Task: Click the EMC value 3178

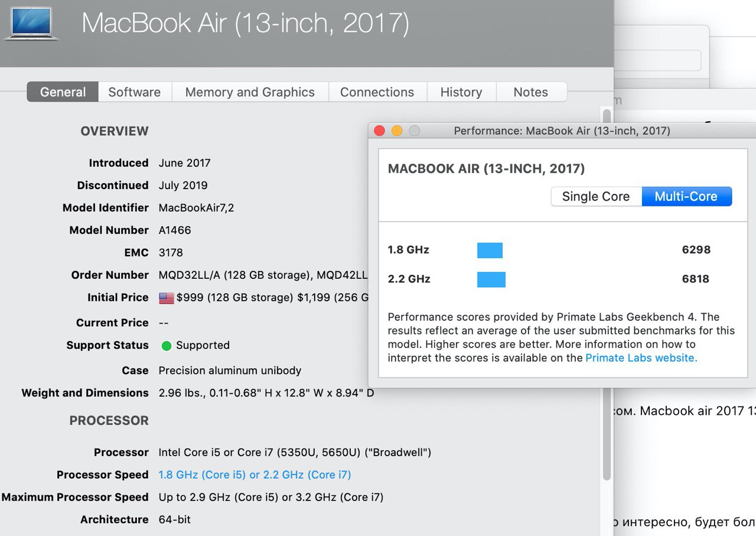Action: pos(171,253)
